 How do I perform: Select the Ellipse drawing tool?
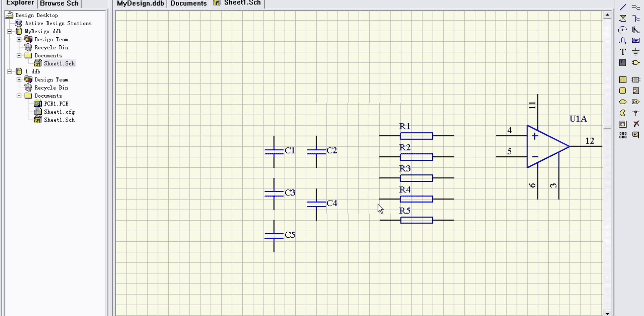coord(623,102)
